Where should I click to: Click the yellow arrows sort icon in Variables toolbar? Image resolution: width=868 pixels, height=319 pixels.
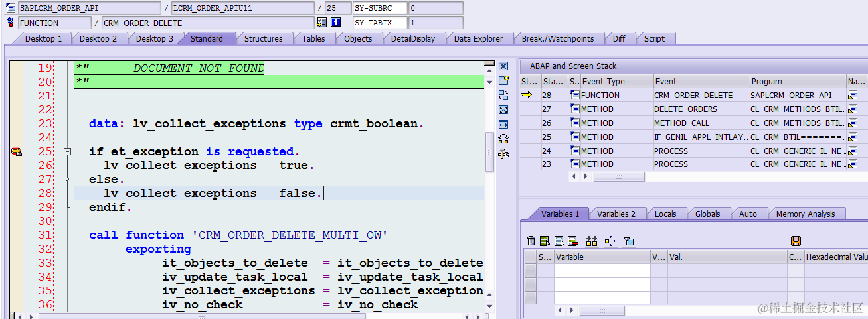pos(592,241)
